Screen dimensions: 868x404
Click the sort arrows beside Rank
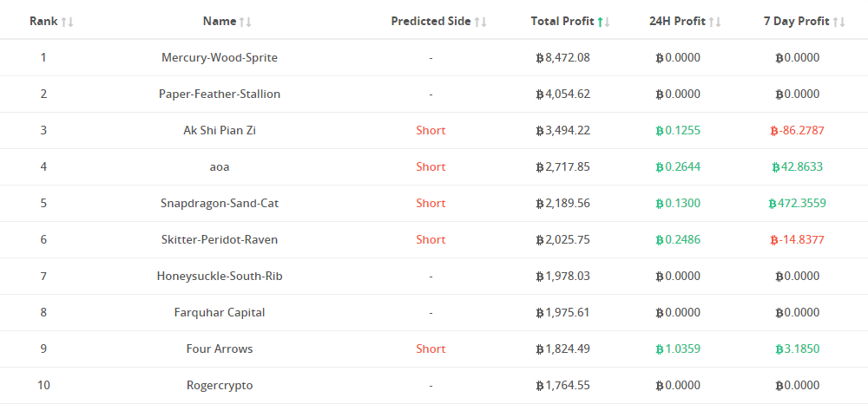pyautogui.click(x=68, y=22)
